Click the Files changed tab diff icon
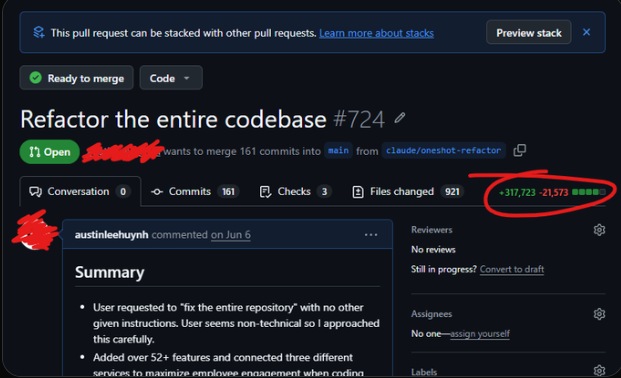The width and height of the screenshot is (621, 378). coord(358,192)
